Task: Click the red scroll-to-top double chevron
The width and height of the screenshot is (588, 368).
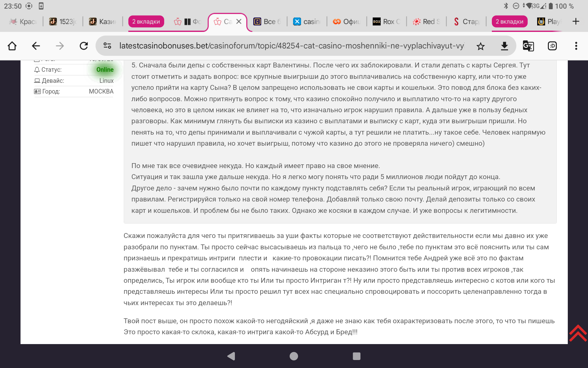Action: pyautogui.click(x=578, y=333)
